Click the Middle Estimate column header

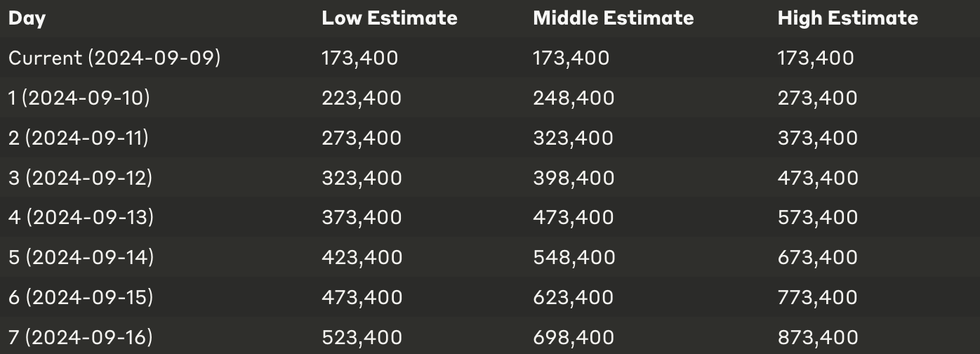point(614,18)
